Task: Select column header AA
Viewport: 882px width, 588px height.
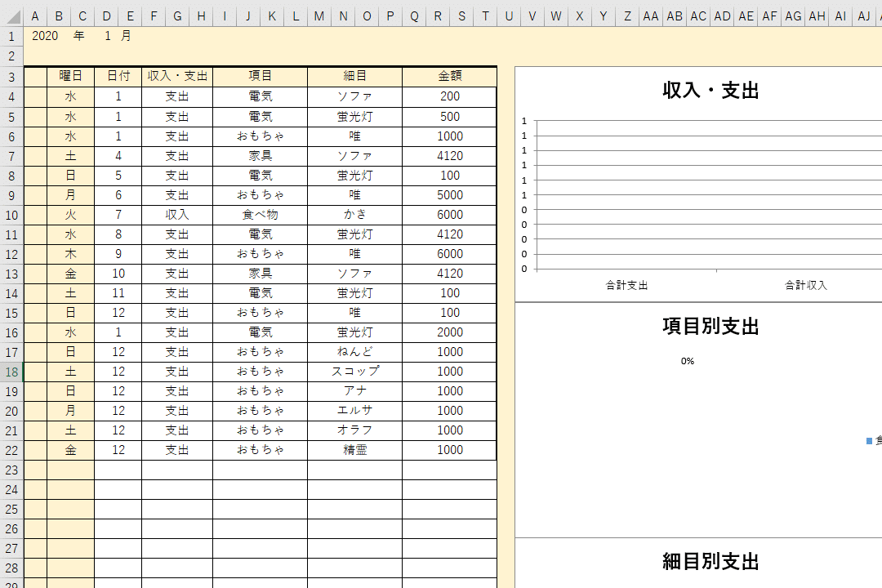Action: click(651, 17)
